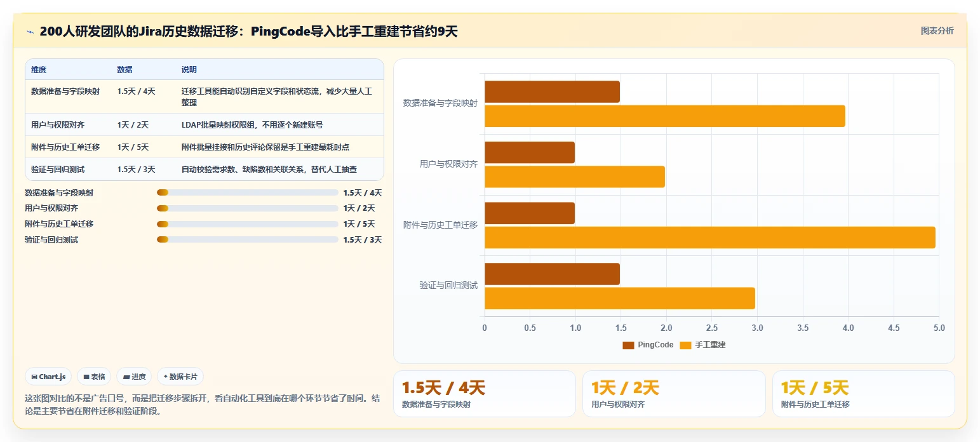Click table cell 1.5天 / 4天
The width and height of the screenshot is (980, 442).
coord(137,91)
